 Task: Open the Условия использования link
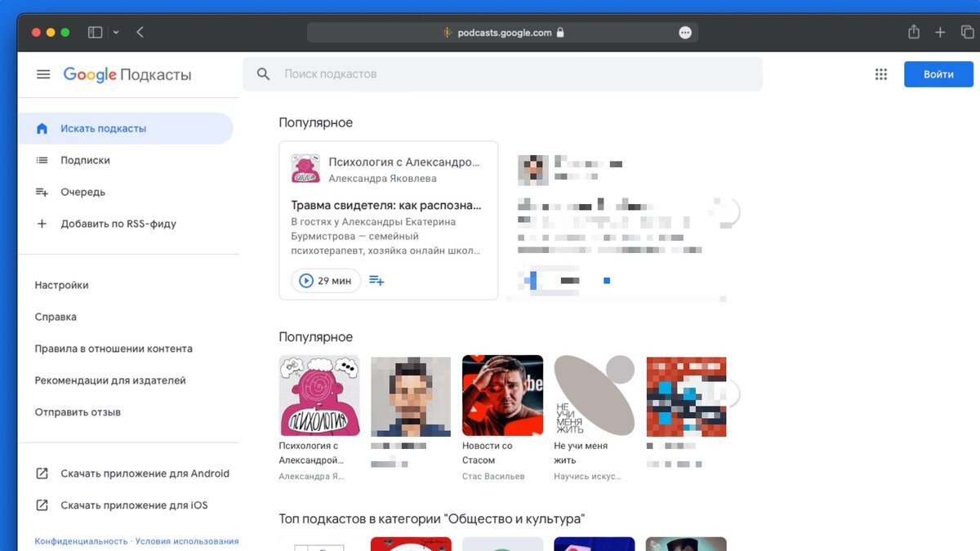(x=187, y=541)
